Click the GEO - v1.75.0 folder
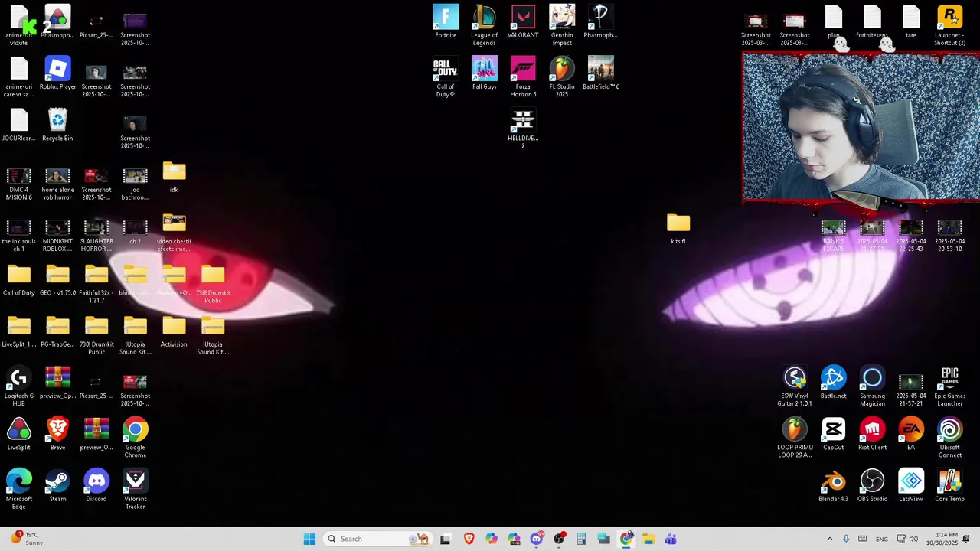 click(57, 280)
